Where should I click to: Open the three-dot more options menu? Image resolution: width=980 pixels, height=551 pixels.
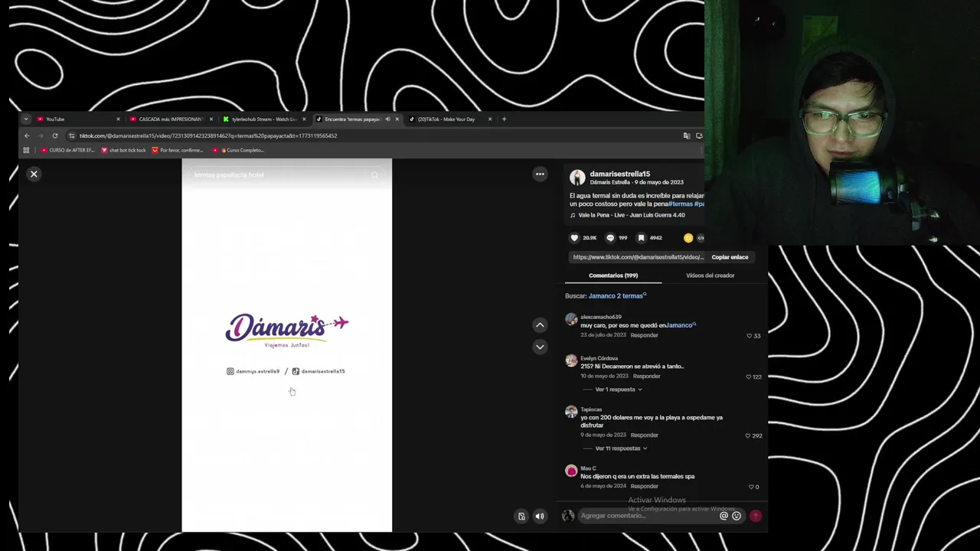540,174
